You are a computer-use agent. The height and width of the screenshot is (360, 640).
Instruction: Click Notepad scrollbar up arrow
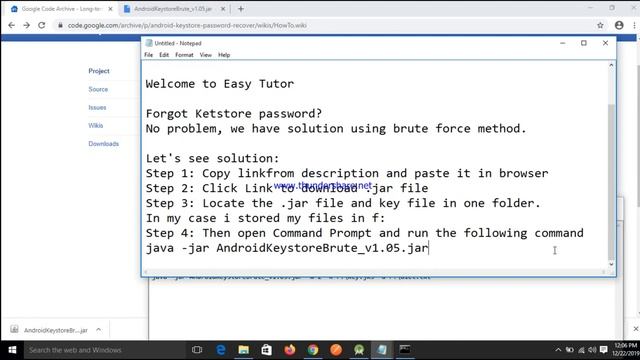click(611, 65)
